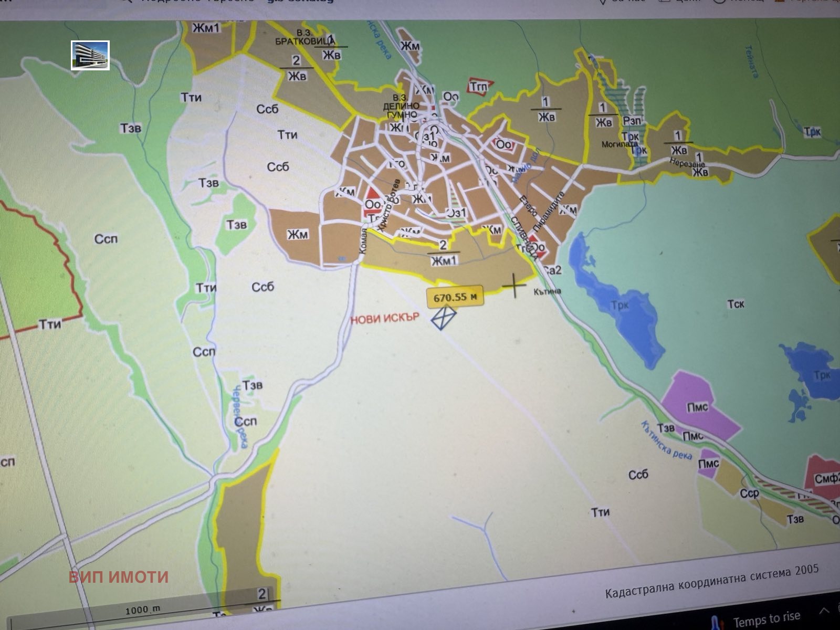Click the Са2 zone label

pos(552,270)
